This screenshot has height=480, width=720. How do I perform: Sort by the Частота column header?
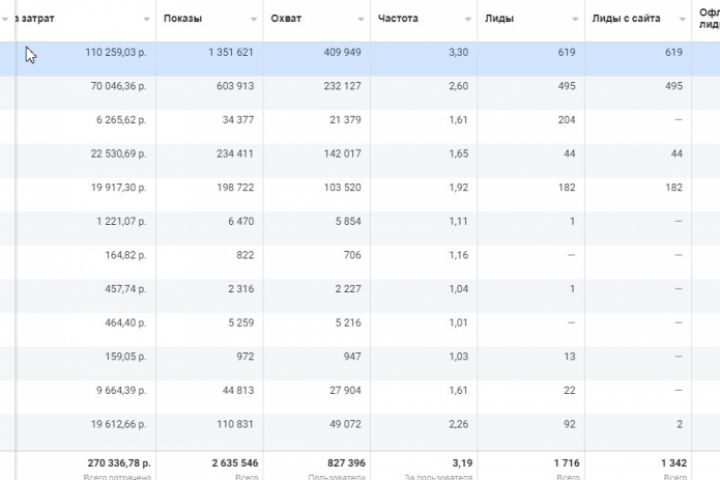399,18
